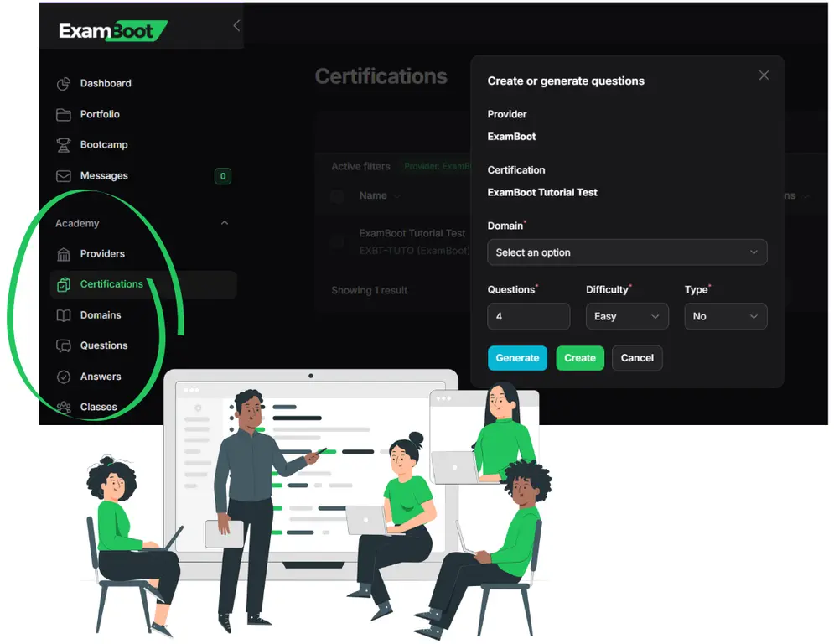Open the Domain 'Select an option' dropdown

(x=626, y=252)
